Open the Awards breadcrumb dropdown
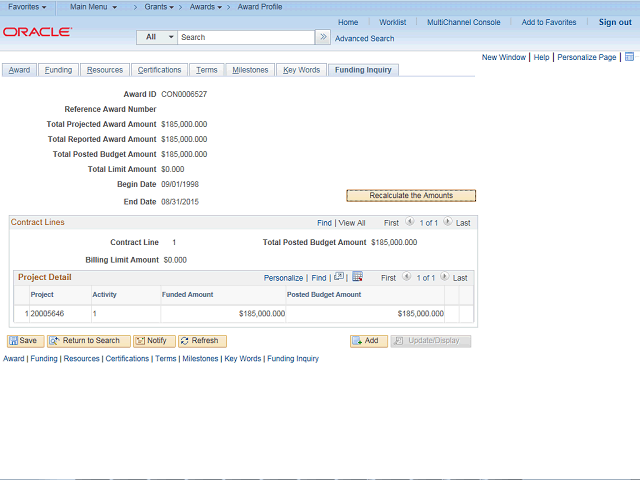Viewport: 640px width, 480px height. tap(206, 7)
